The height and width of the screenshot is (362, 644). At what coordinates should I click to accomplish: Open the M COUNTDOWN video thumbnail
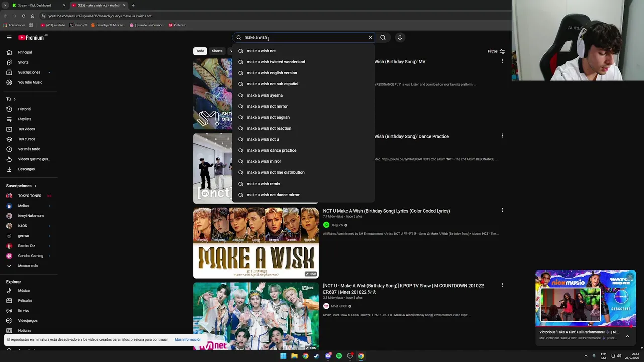point(256,316)
